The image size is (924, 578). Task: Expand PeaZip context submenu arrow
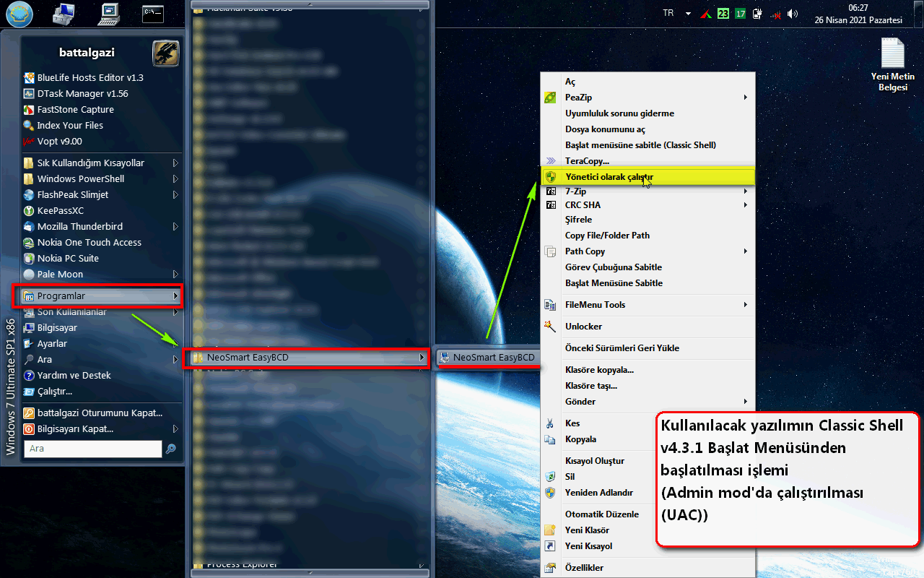coord(746,97)
